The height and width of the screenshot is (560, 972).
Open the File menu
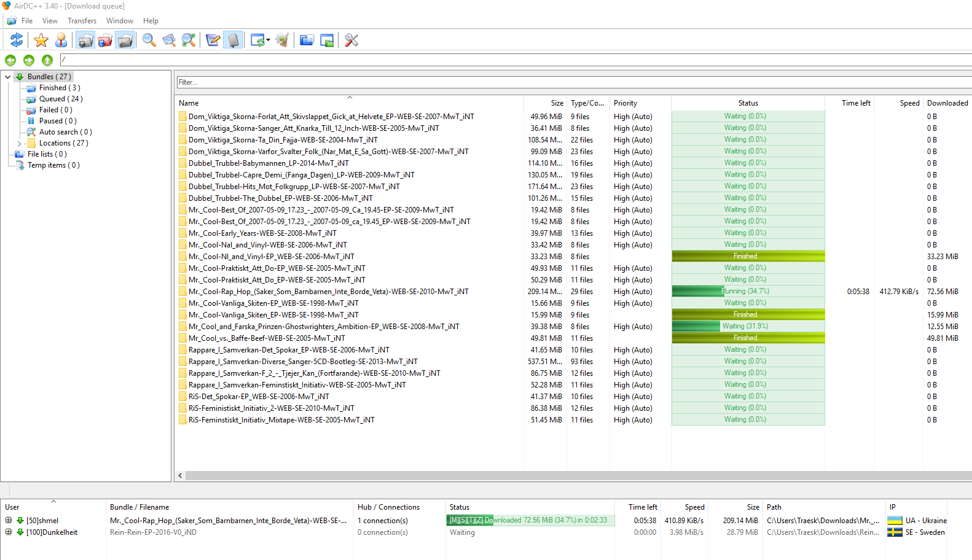[27, 21]
